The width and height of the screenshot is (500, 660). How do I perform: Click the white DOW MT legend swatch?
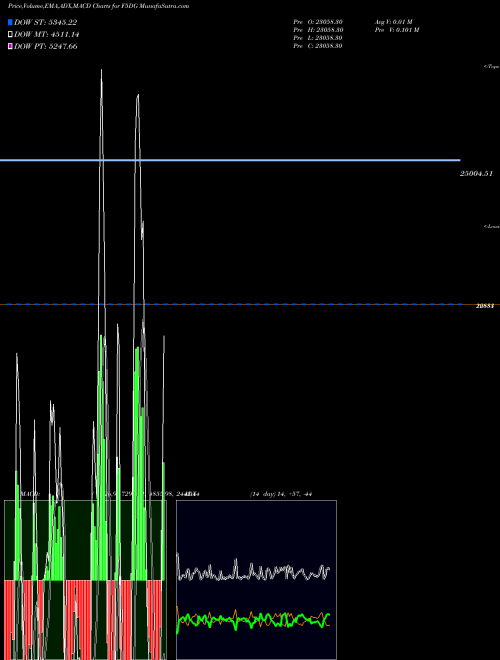click(x=10, y=35)
